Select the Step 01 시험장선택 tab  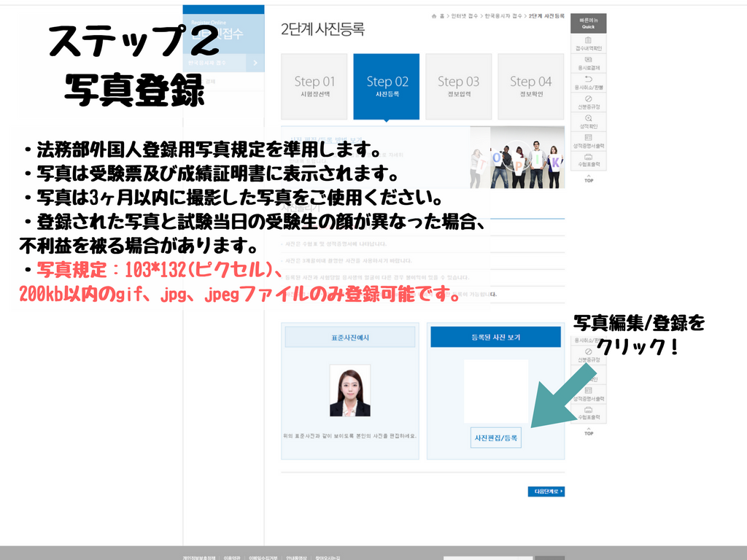[x=314, y=86]
